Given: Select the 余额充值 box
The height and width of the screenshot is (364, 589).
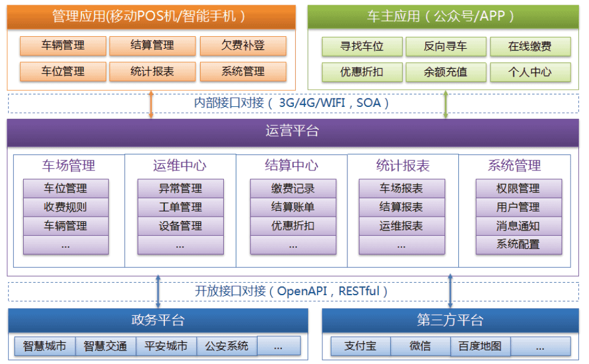Looking at the screenshot, I should coord(446,72).
